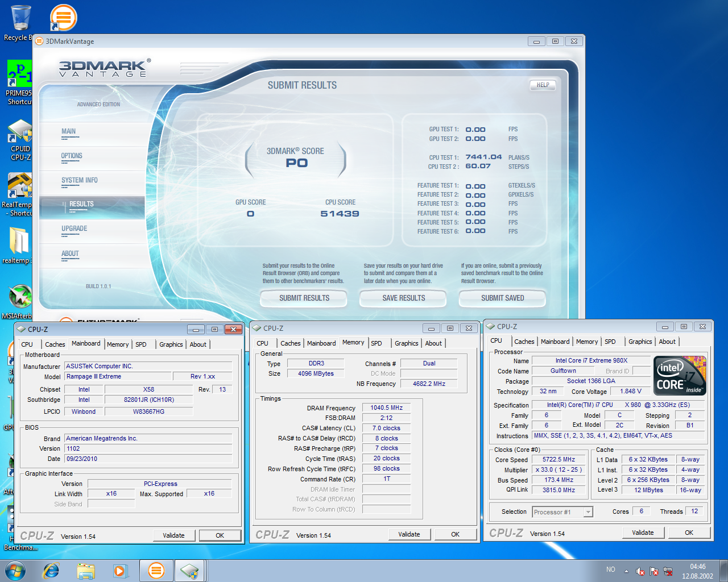The image size is (728, 582).
Task: Open SPD tab in Memory CPU-Z window
Action: pyautogui.click(x=377, y=343)
